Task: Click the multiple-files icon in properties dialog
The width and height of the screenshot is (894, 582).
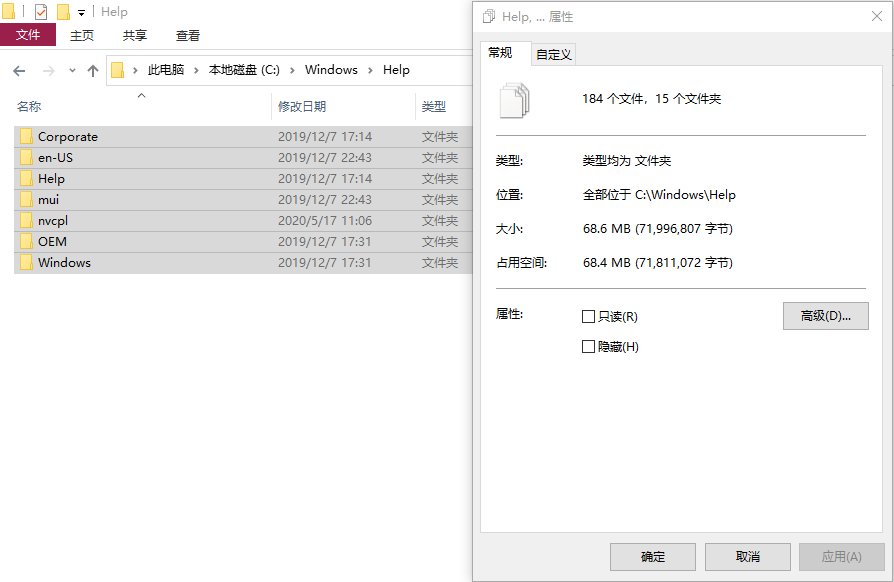Action: [x=515, y=100]
